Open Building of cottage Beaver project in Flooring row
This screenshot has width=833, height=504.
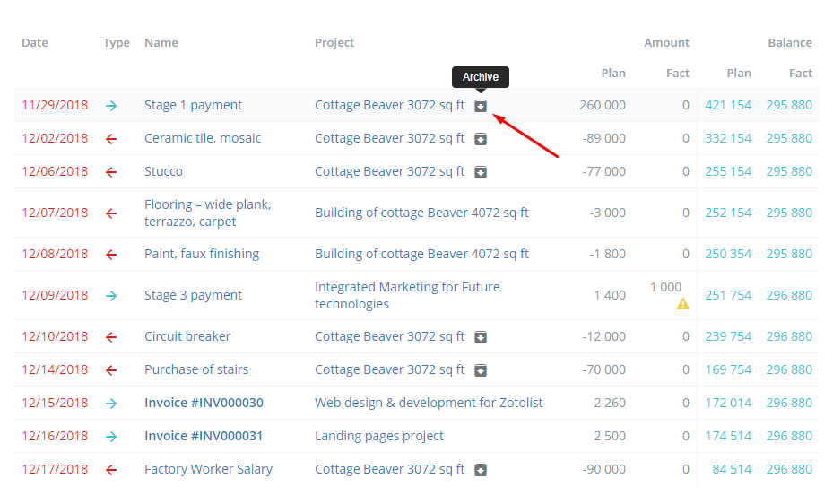coord(421,213)
